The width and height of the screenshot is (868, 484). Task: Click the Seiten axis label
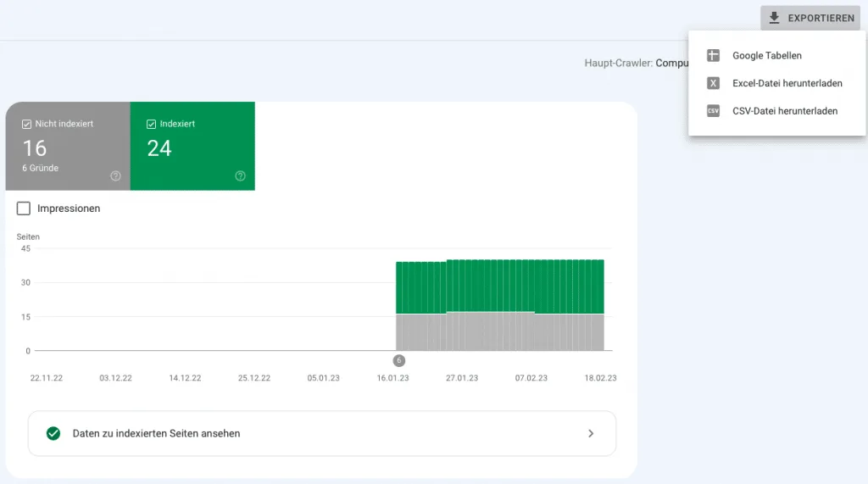point(28,236)
